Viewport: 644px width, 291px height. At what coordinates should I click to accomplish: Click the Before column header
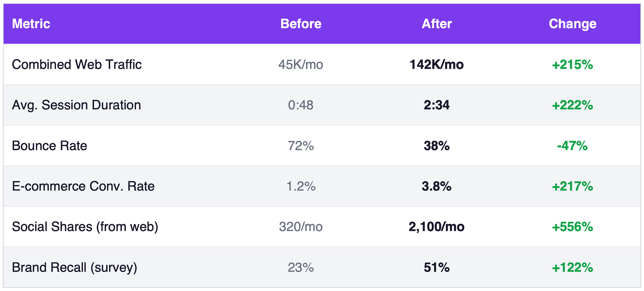point(301,24)
